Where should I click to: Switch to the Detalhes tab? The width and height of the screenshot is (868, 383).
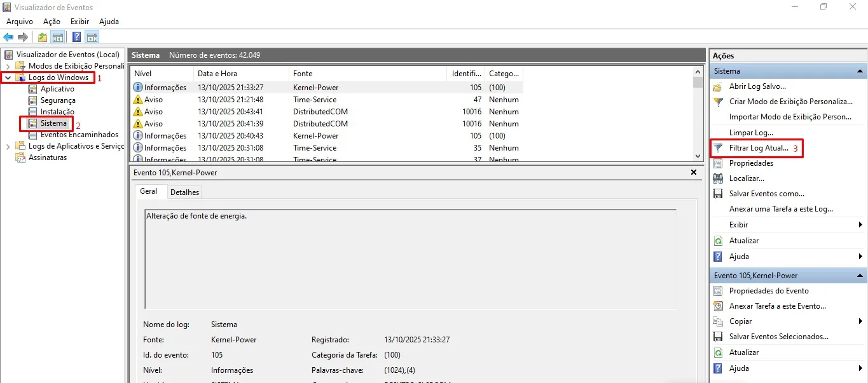pyautogui.click(x=184, y=192)
